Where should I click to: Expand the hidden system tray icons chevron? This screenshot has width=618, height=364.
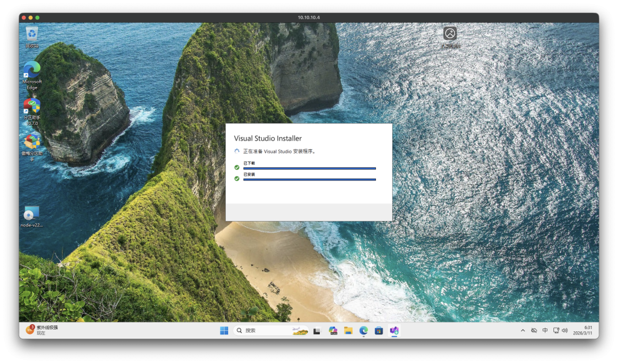[523, 331]
